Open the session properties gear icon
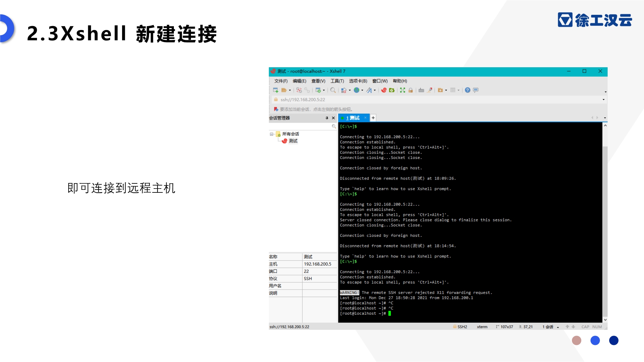 (x=318, y=90)
